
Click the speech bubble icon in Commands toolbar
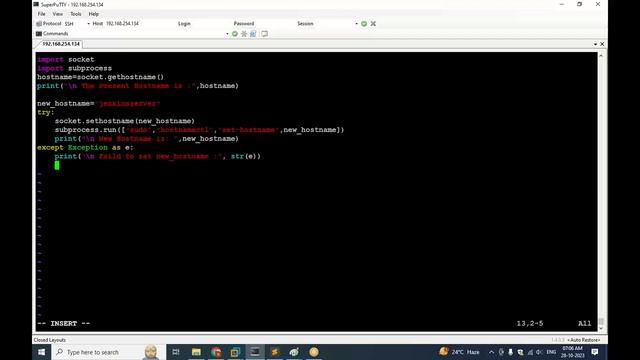point(264,34)
